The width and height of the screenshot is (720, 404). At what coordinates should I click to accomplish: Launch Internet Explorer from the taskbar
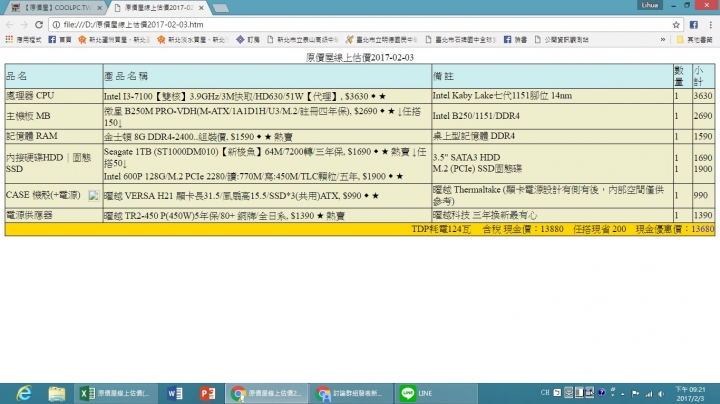24,393
